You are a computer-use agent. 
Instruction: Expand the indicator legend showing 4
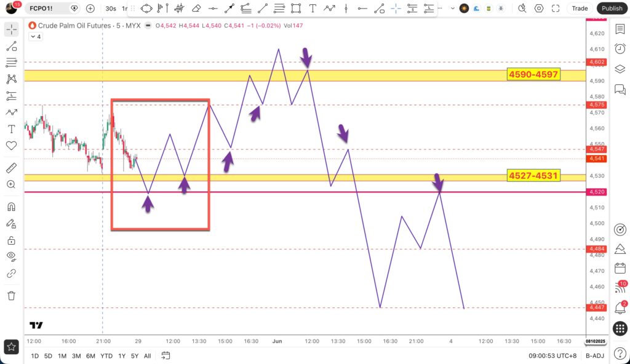pos(36,36)
